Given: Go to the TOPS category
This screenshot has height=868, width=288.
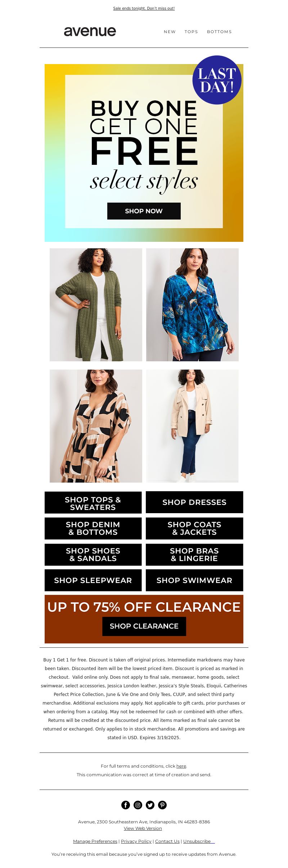Looking at the screenshot, I should pos(191,32).
